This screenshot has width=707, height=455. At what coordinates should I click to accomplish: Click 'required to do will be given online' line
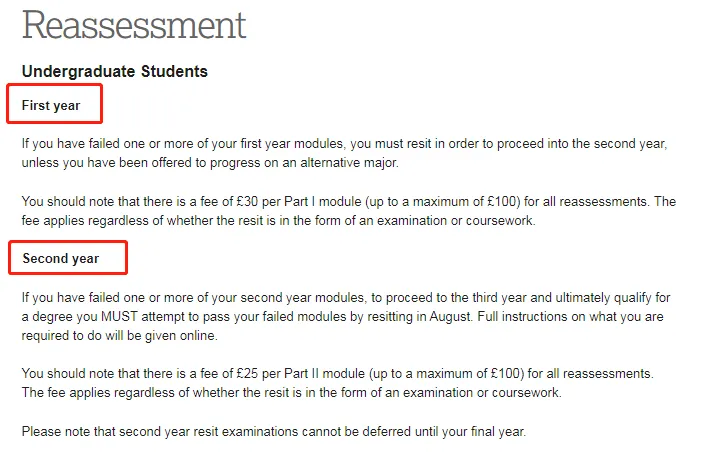pyautogui.click(x=119, y=336)
